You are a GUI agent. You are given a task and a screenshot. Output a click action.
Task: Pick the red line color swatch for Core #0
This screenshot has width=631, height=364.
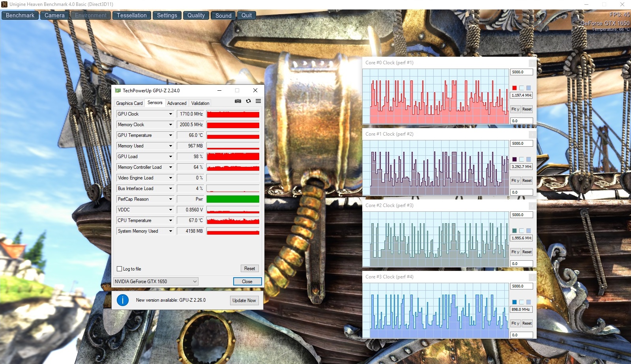pyautogui.click(x=515, y=88)
